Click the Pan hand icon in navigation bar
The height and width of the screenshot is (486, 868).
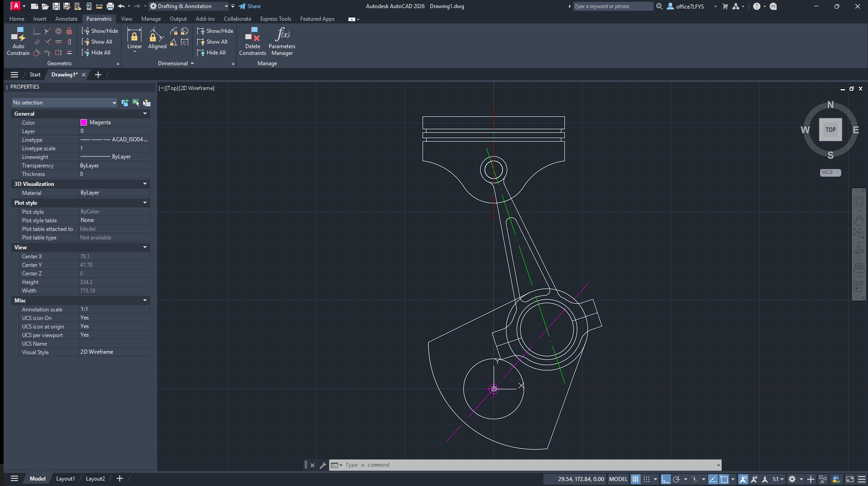(859, 220)
